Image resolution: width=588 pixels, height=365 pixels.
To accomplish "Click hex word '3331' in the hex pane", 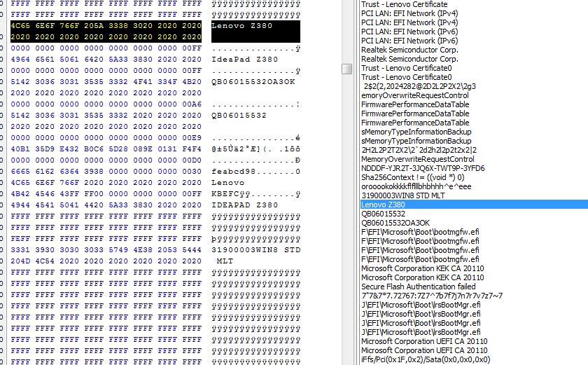I will click(x=20, y=249).
